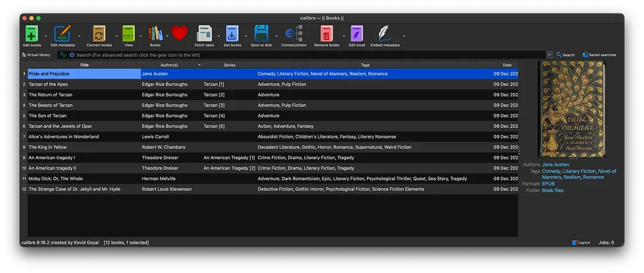Sort by the Title column header
Image resolution: width=644 pixels, height=273 pixels.
coord(84,65)
